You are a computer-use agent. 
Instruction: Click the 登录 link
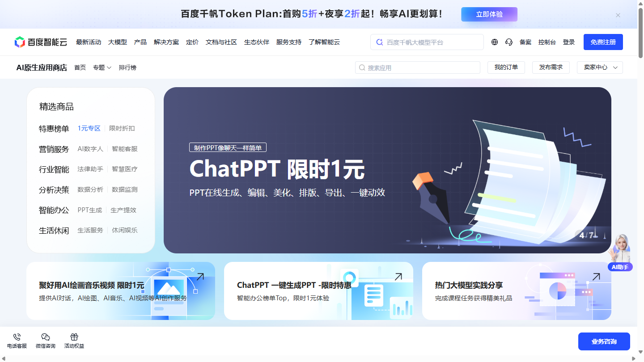point(569,42)
